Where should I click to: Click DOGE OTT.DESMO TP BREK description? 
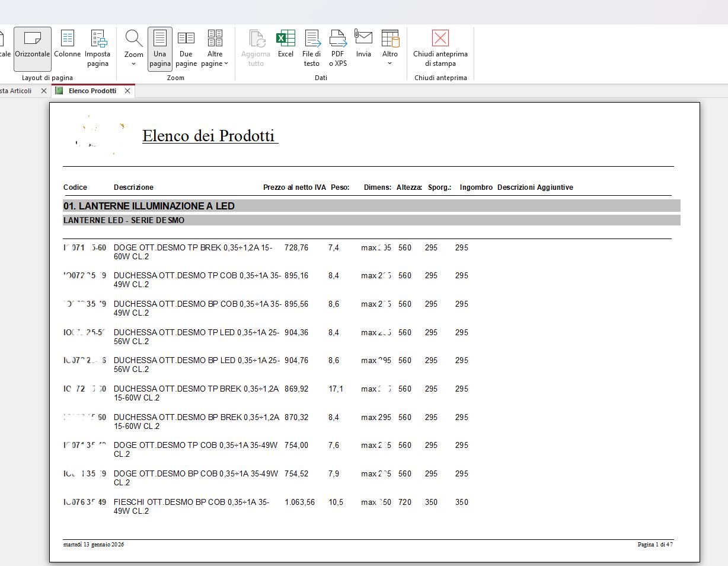click(193, 252)
